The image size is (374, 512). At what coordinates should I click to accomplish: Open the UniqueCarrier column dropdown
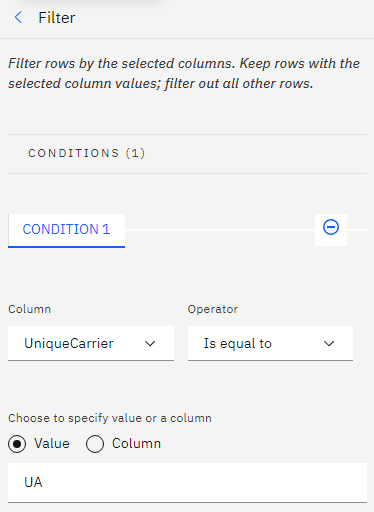[x=91, y=343]
